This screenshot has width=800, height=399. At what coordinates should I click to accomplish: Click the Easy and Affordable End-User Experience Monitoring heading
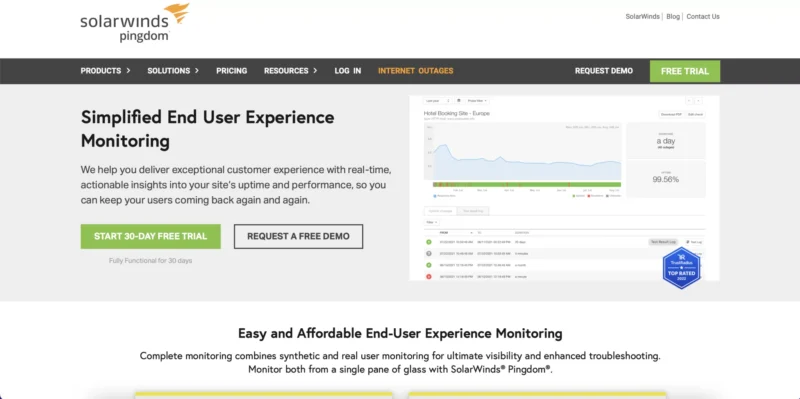coord(400,334)
